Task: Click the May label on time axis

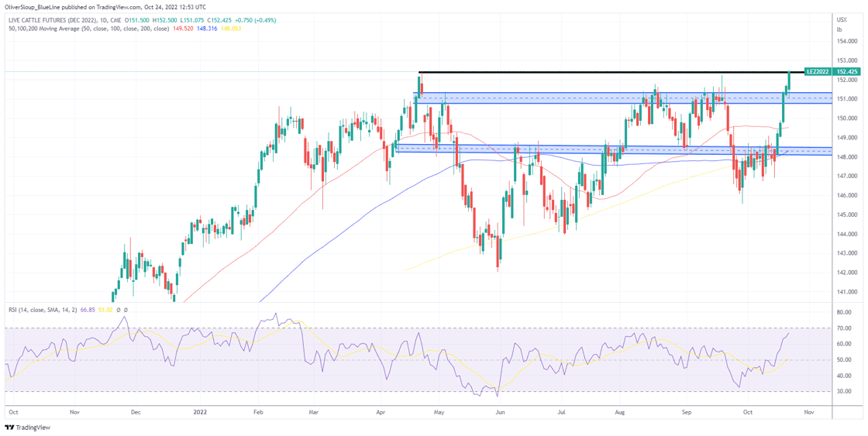Action: coord(439,413)
